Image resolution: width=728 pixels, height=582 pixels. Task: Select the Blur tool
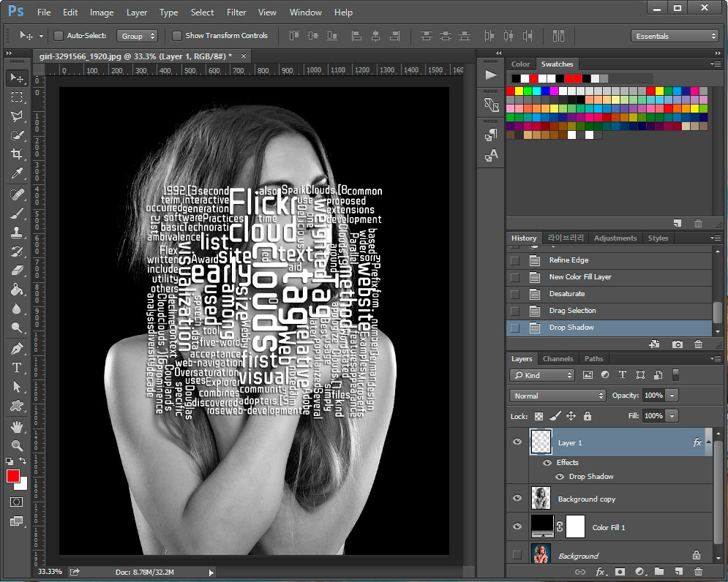click(x=17, y=309)
